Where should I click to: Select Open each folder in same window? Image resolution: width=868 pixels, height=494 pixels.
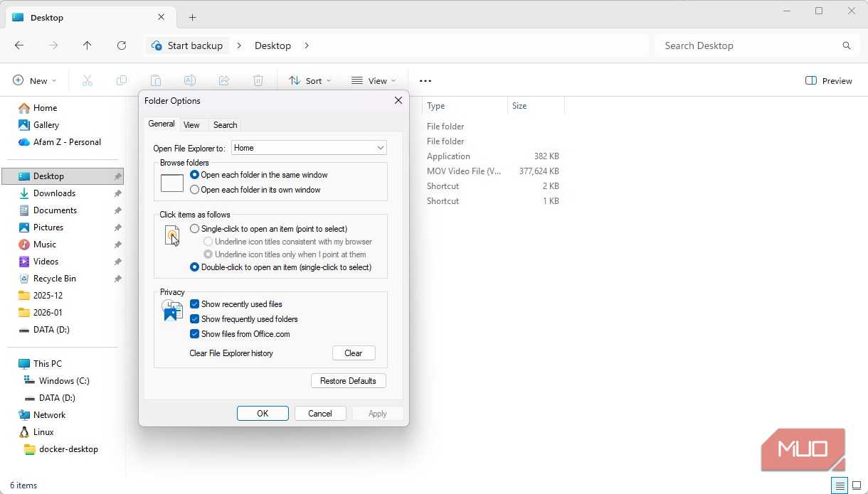point(195,175)
